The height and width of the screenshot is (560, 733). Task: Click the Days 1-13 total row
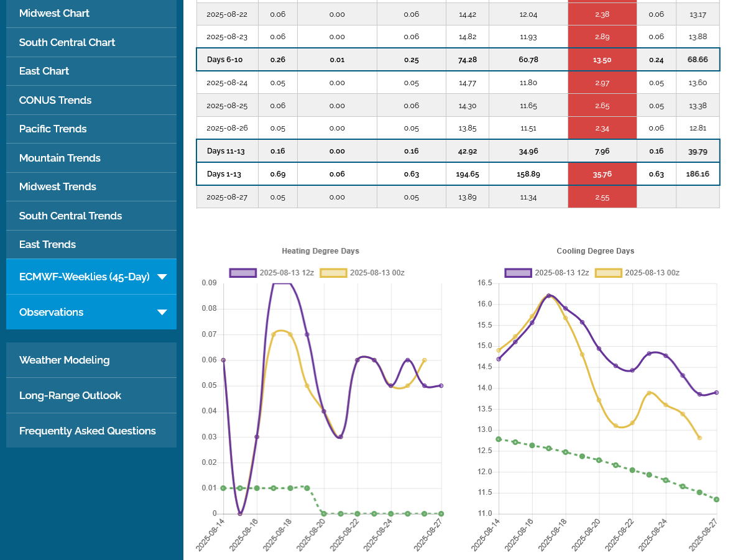pyautogui.click(x=458, y=174)
